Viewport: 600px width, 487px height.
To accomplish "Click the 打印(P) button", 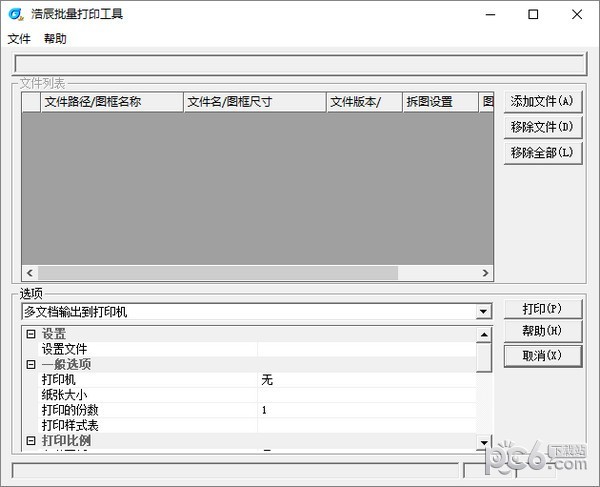I will click(x=543, y=309).
